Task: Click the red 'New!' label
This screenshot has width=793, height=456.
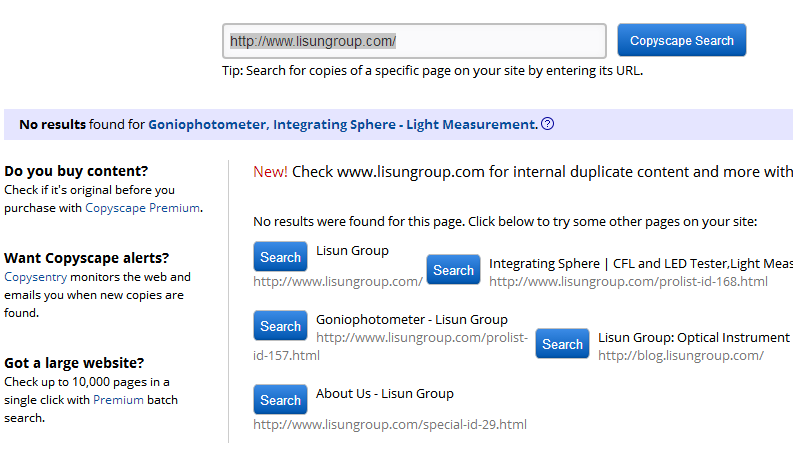Action: click(270, 172)
